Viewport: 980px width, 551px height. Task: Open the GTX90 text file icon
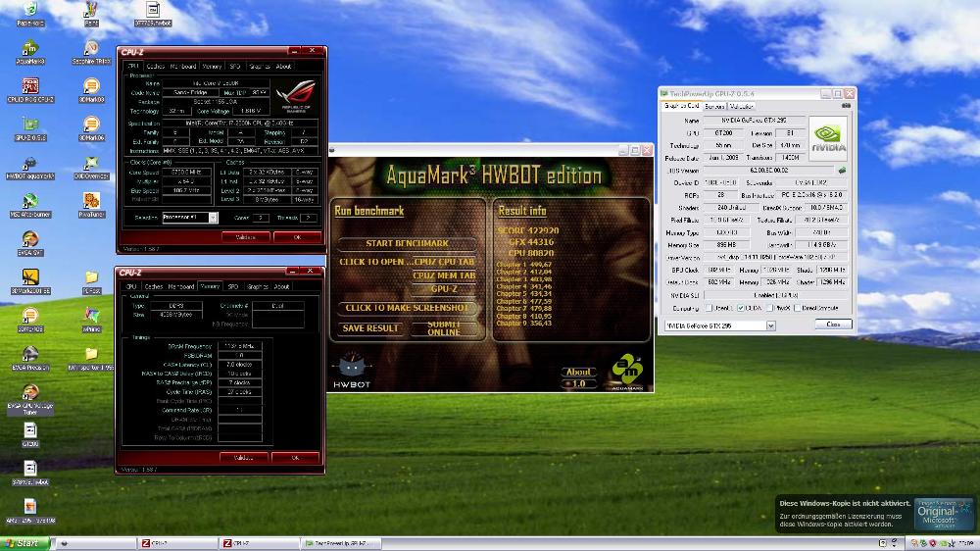coord(30,434)
